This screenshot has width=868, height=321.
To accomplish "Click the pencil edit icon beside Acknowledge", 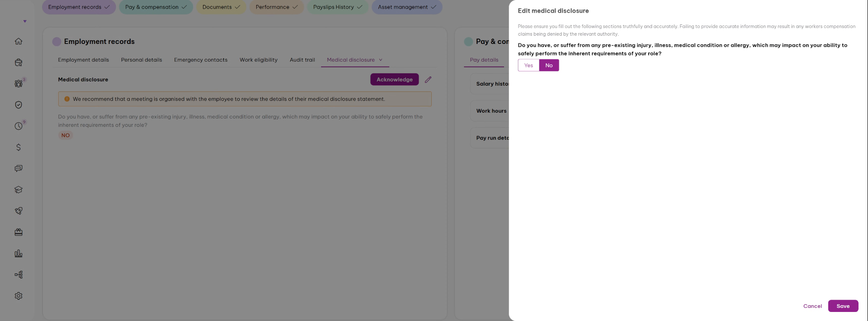I will coord(428,80).
